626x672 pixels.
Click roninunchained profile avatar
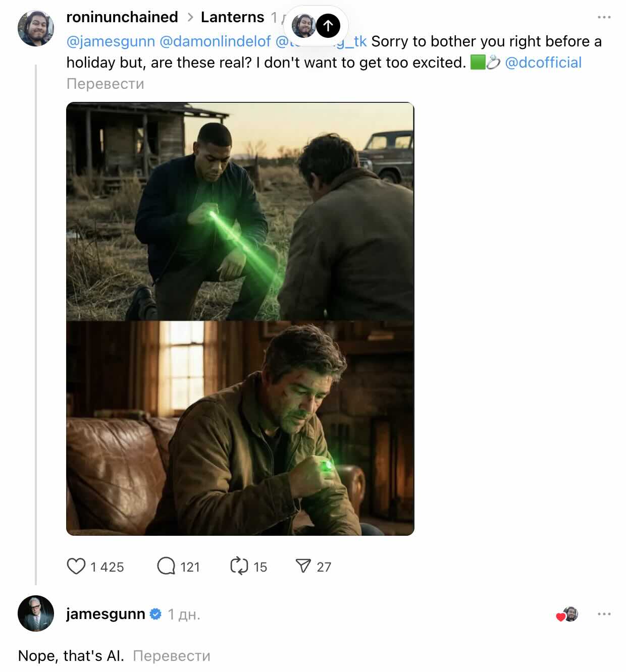[36, 28]
